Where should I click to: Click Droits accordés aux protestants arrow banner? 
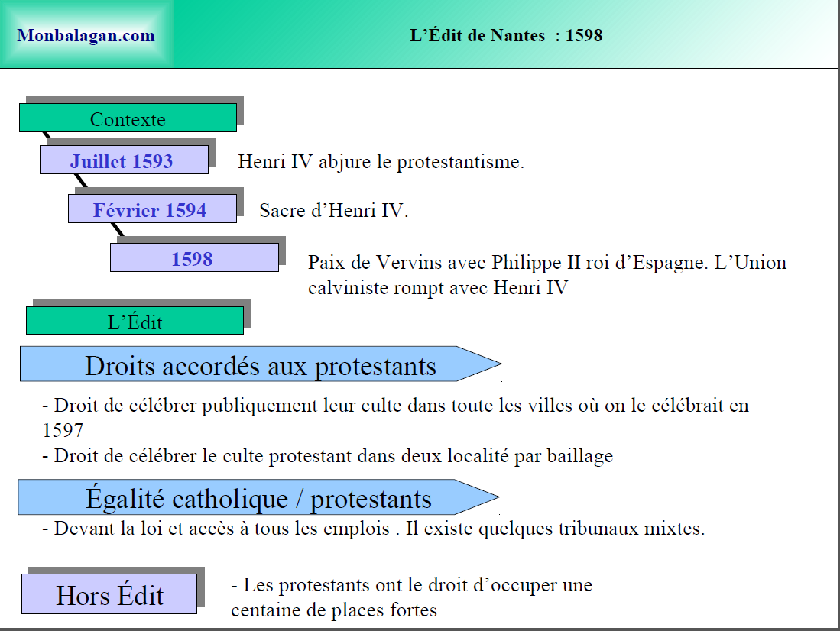click(x=260, y=366)
